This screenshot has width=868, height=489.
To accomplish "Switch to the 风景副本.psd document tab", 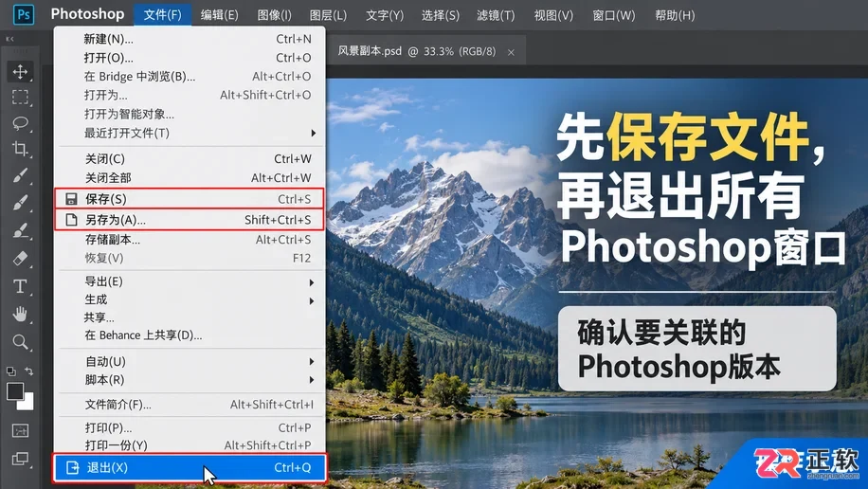I will (416, 51).
